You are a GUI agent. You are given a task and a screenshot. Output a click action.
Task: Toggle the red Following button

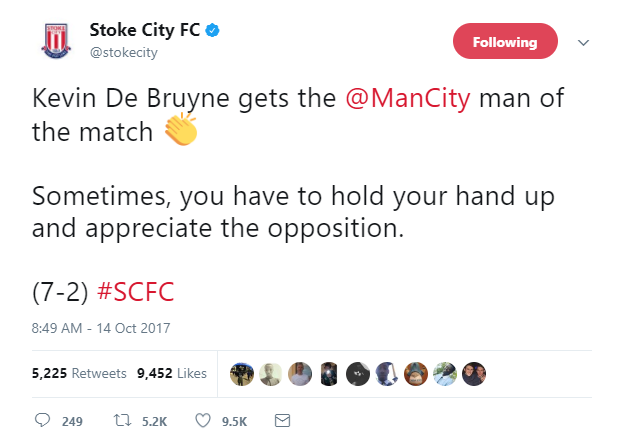click(505, 42)
